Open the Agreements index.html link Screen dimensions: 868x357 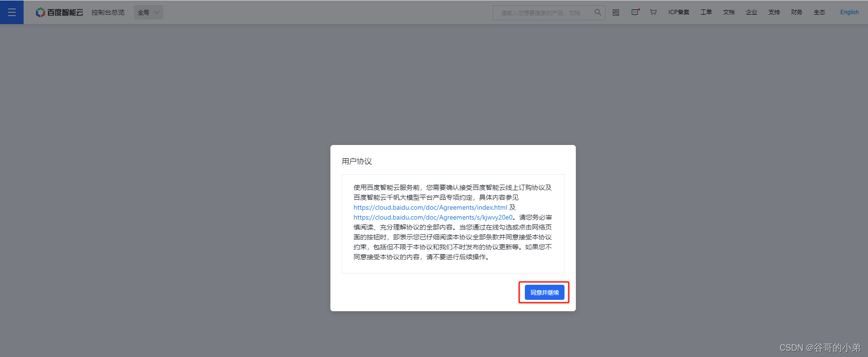pos(430,207)
